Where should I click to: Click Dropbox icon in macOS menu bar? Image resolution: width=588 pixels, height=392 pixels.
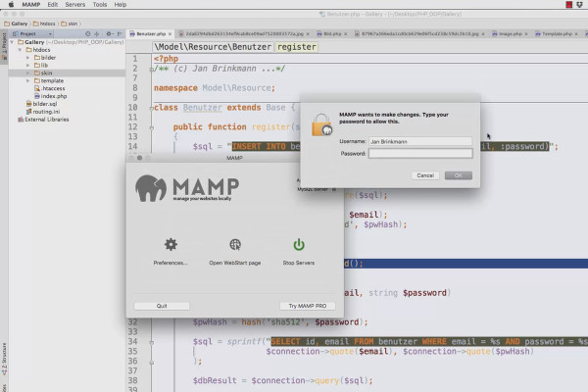[579, 5]
